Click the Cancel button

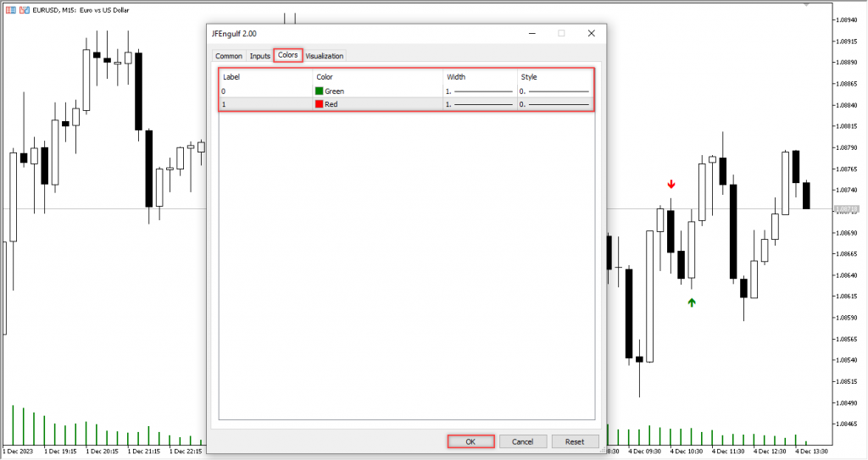[522, 441]
